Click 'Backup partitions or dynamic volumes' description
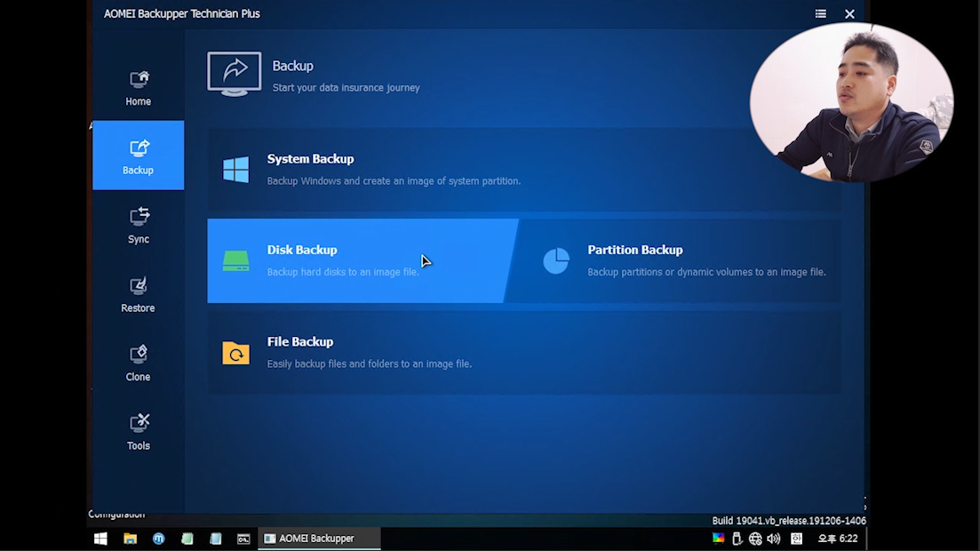The width and height of the screenshot is (980, 551). [x=707, y=272]
